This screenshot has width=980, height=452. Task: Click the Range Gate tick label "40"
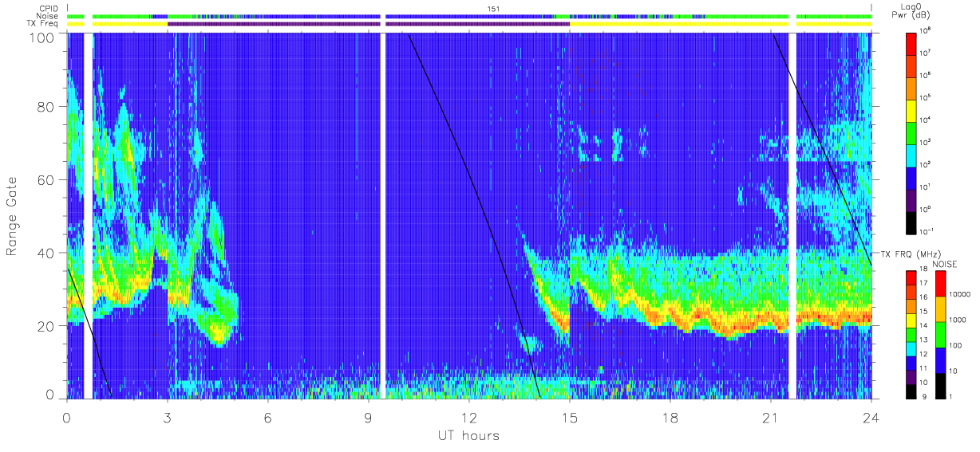[46, 253]
